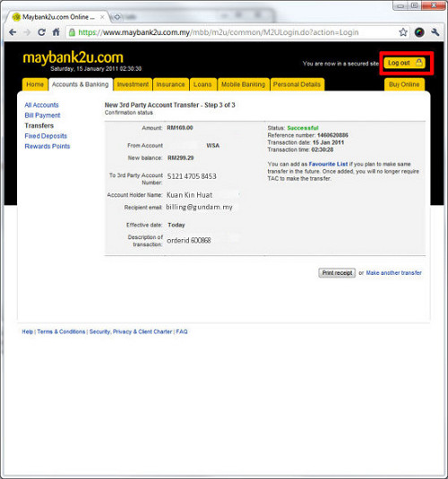The image size is (448, 479).
Task: View All Accounts in sidebar
Action: [x=41, y=105]
